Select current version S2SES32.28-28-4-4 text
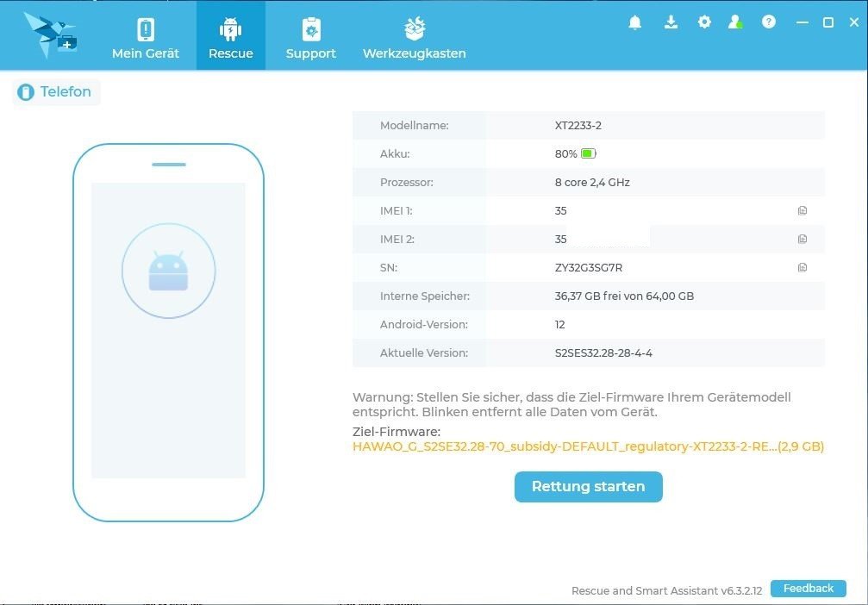Screen dimensions: 868x605 [x=603, y=353]
